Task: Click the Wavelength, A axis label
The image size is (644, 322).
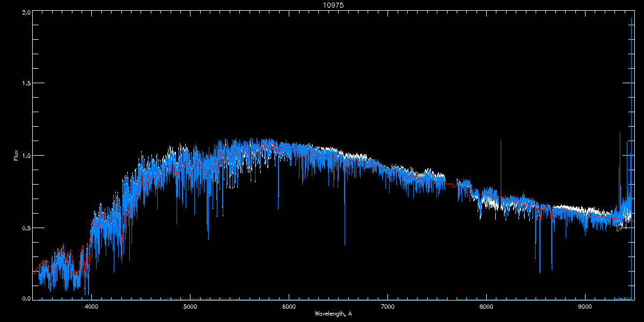Action: [x=333, y=313]
